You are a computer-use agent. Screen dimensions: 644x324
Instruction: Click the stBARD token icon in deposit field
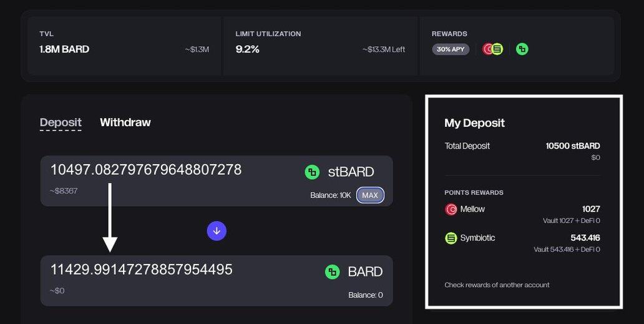[312, 172]
